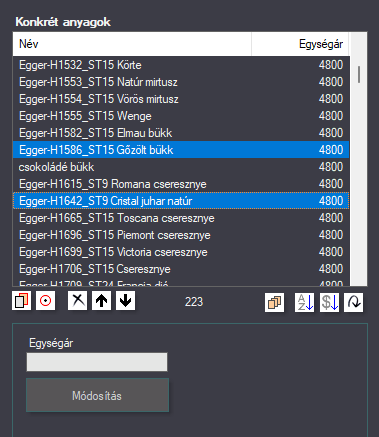
Task: Select Egger-H1706_ST15 Cseresznye row
Action: pos(181,269)
